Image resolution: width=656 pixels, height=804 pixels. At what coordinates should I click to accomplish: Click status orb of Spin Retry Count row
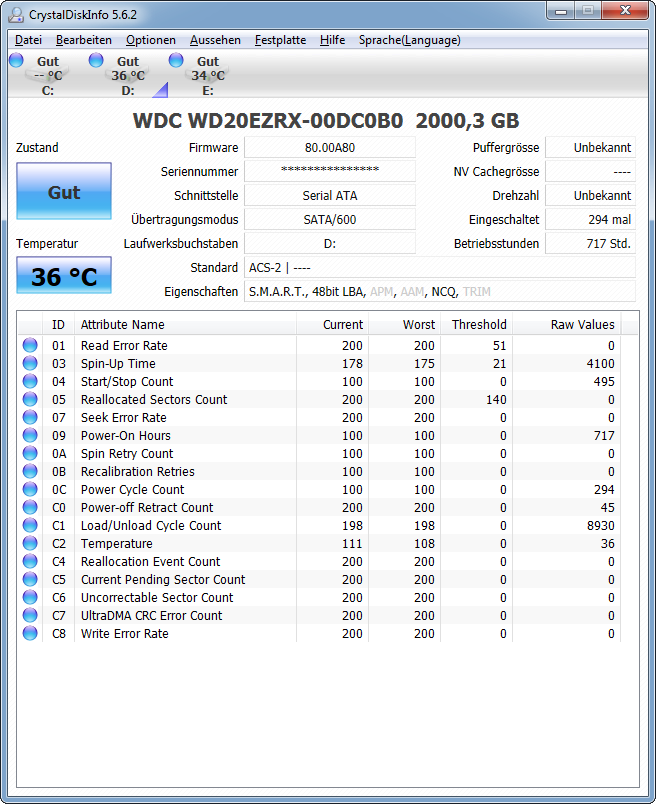point(30,453)
